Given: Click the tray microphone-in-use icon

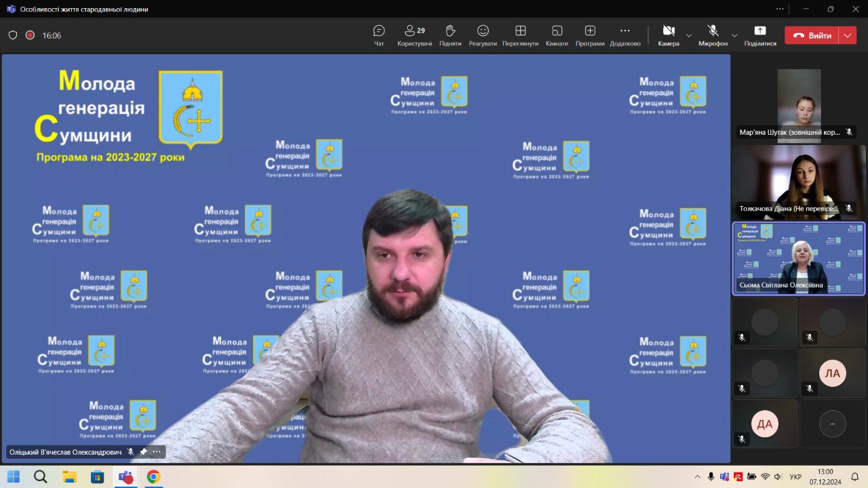Looking at the screenshot, I should tap(711, 476).
